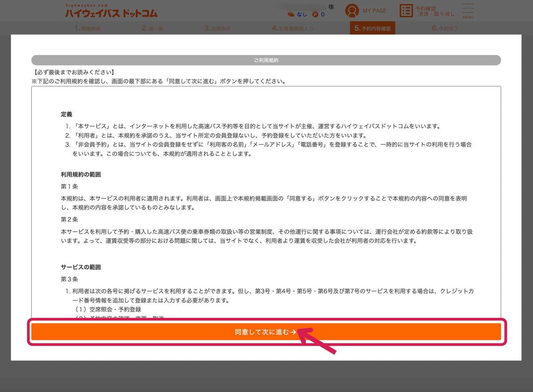Click the ご利用規約 gray header bar

coord(266,60)
